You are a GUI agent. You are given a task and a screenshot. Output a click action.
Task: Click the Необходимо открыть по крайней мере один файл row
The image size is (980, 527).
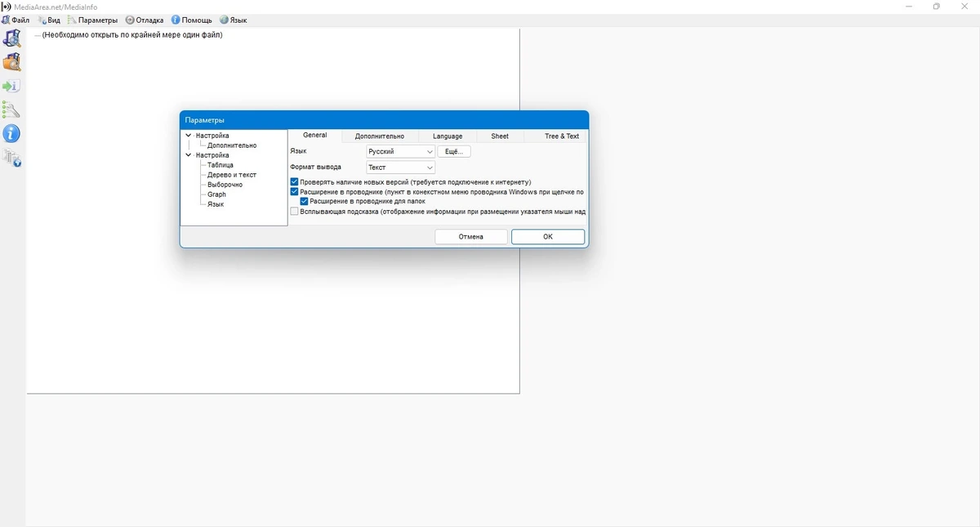[x=131, y=35]
